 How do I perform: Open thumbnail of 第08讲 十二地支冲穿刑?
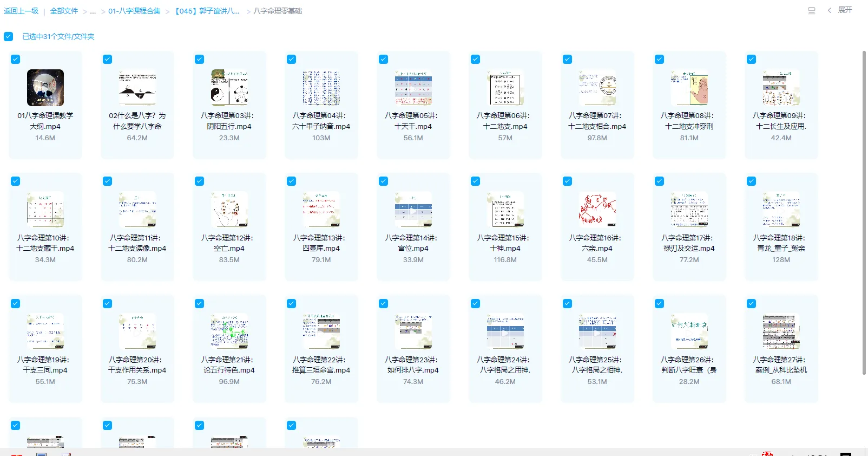pyautogui.click(x=689, y=88)
